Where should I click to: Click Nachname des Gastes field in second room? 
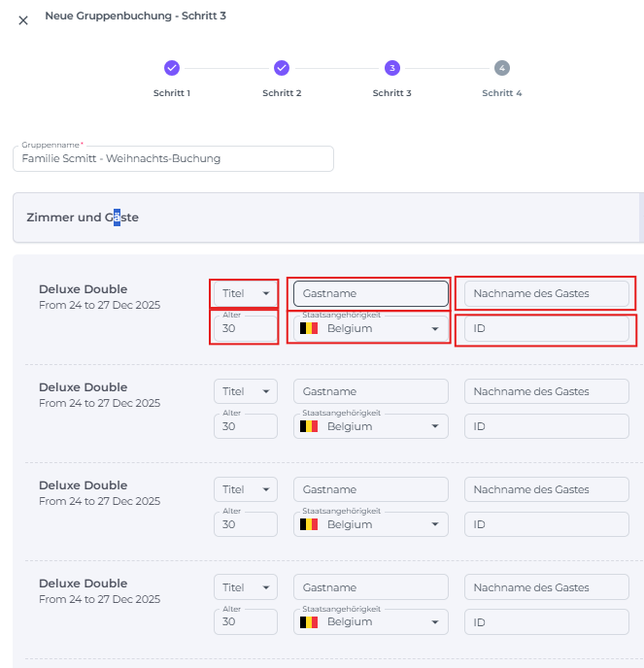coord(546,391)
